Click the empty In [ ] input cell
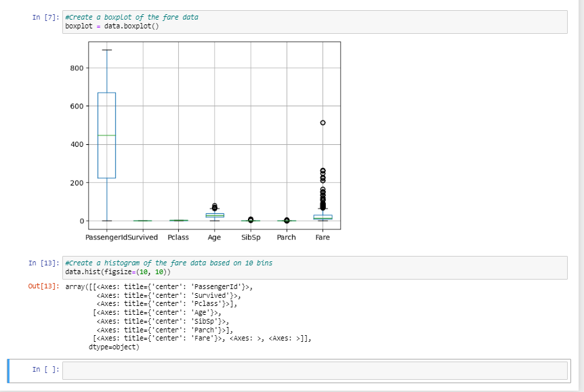The width and height of the screenshot is (584, 392). 271,370
